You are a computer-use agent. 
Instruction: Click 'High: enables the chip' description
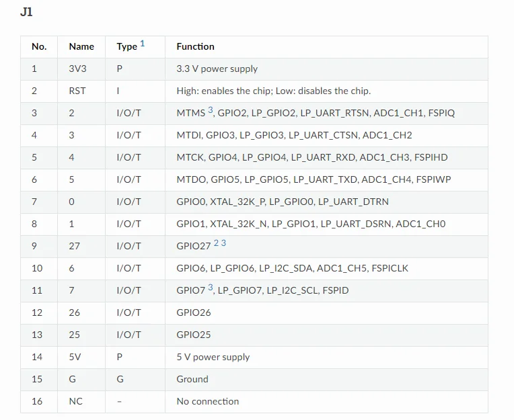pyautogui.click(x=274, y=91)
